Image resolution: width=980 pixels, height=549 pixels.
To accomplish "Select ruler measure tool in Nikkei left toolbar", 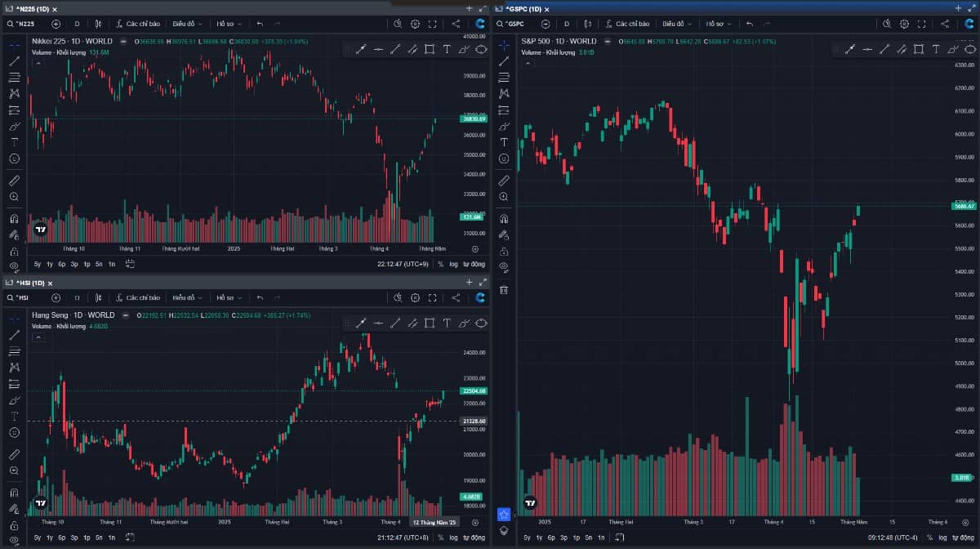I will pyautogui.click(x=14, y=180).
